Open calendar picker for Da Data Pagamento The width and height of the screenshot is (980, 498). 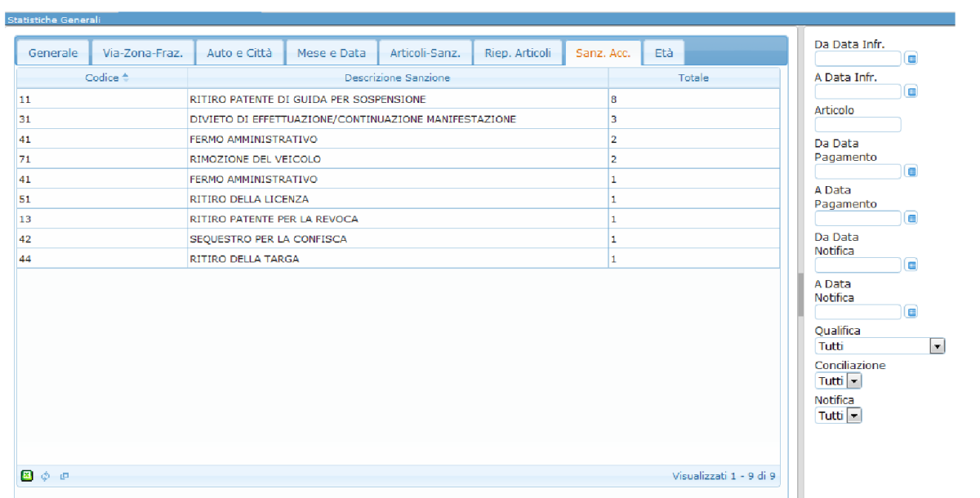(911, 171)
